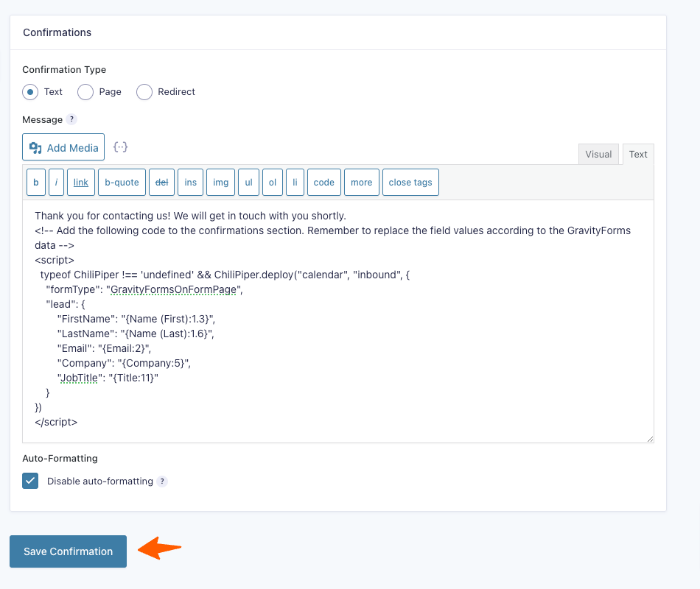Click the opening <script> tag line
This screenshot has height=589, width=700.
tap(55, 260)
